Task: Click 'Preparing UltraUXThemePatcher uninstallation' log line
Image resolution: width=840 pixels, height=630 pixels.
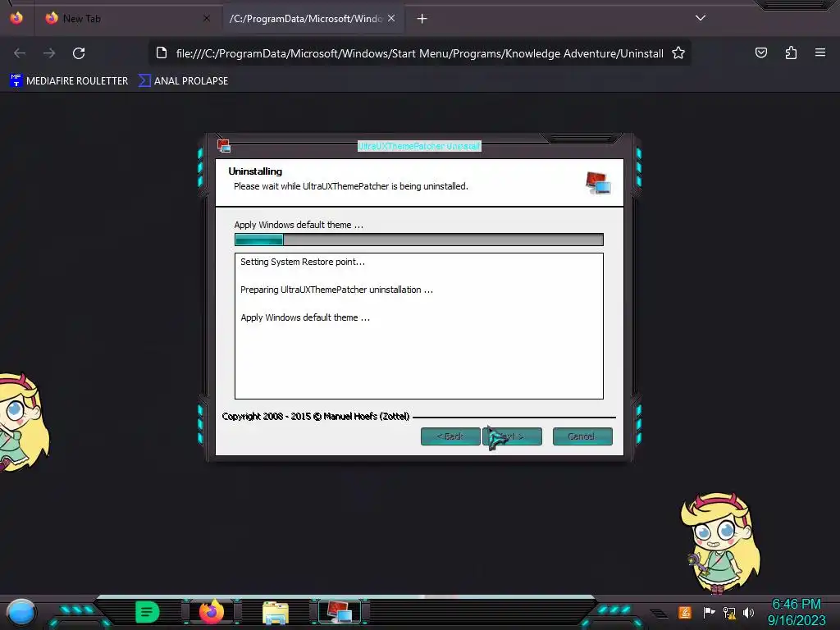Action: (336, 290)
